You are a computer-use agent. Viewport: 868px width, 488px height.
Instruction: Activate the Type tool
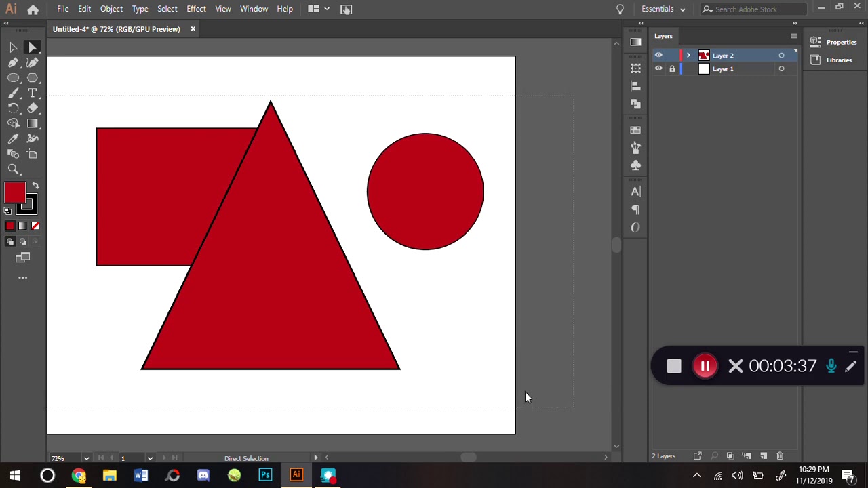pos(32,93)
